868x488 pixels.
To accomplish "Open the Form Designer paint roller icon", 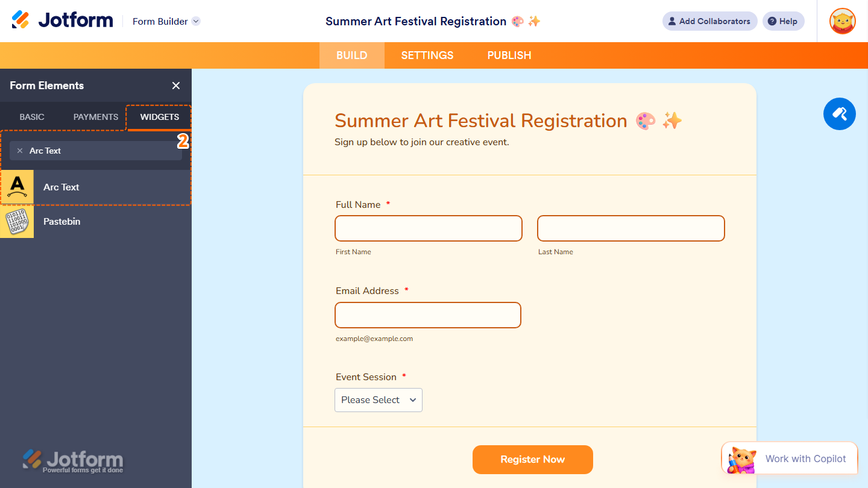I will click(x=839, y=114).
